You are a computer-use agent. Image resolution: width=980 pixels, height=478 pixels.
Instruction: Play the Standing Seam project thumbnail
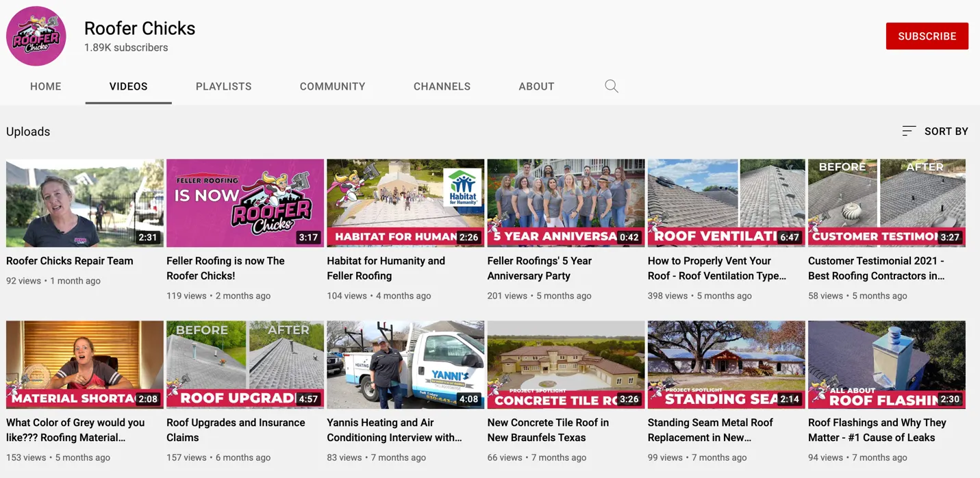pos(726,365)
